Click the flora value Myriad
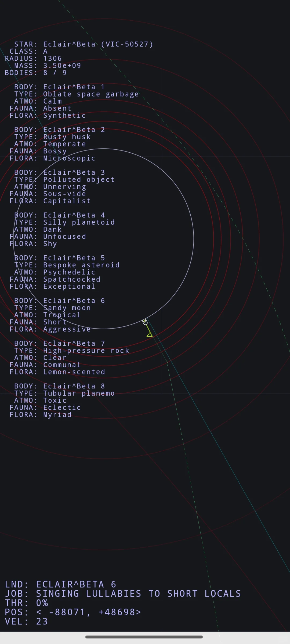The width and height of the screenshot is (290, 644). (57, 415)
